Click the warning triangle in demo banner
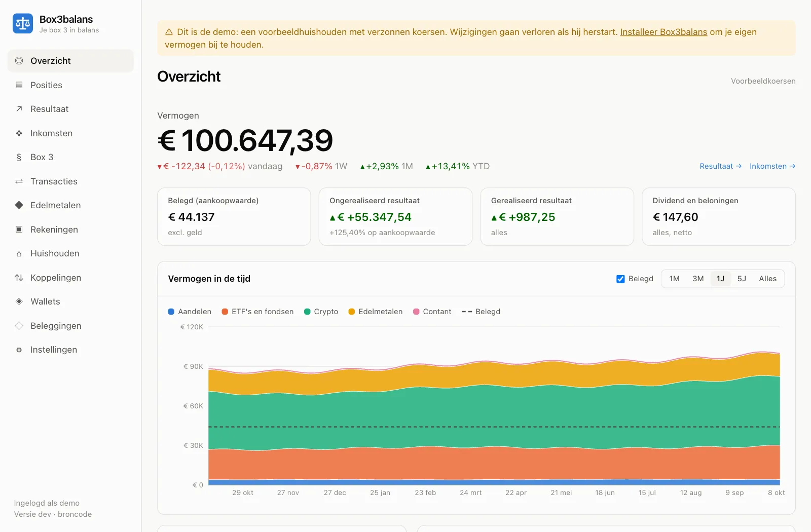 (x=169, y=32)
